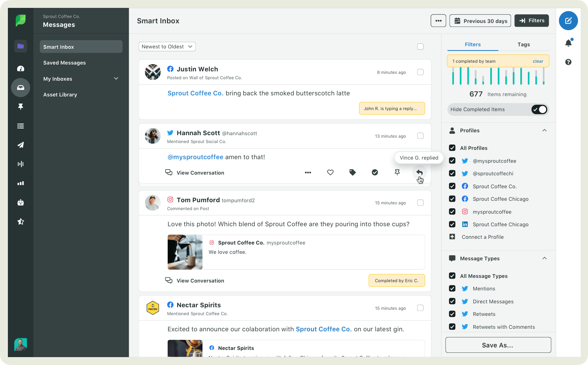This screenshot has width=588, height=365.
Task: Click the clear link in the completed banner
Action: (x=538, y=61)
